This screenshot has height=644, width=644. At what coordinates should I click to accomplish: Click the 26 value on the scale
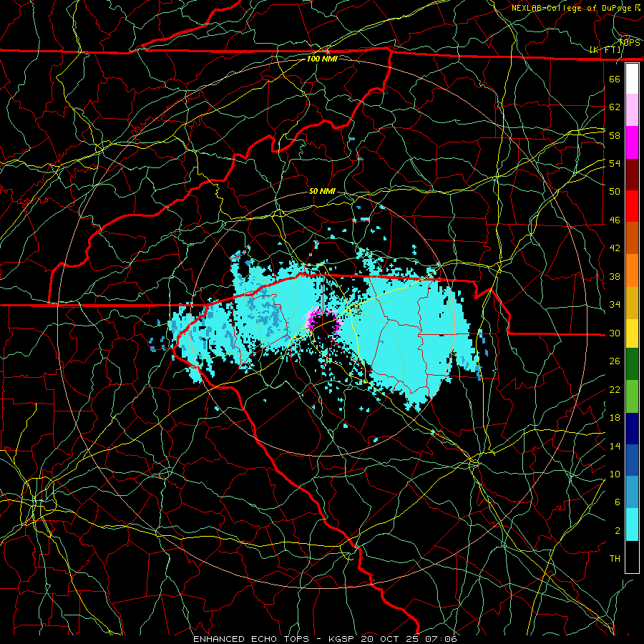click(x=615, y=361)
